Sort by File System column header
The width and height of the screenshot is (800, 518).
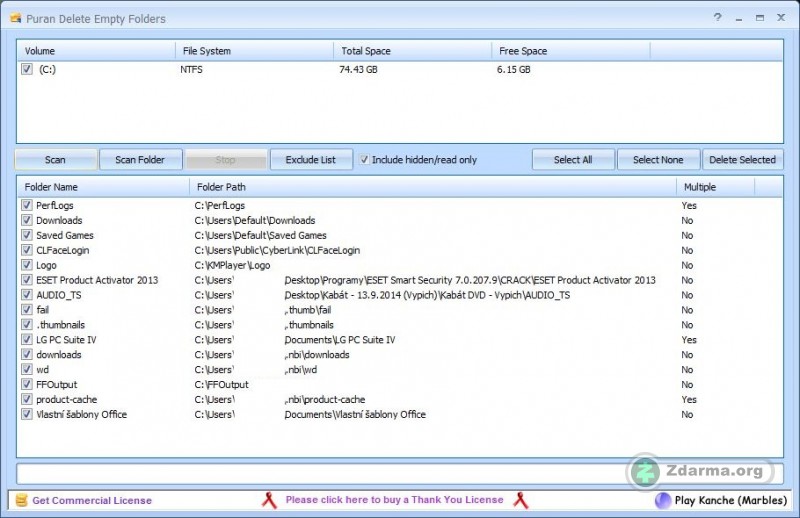[255, 51]
